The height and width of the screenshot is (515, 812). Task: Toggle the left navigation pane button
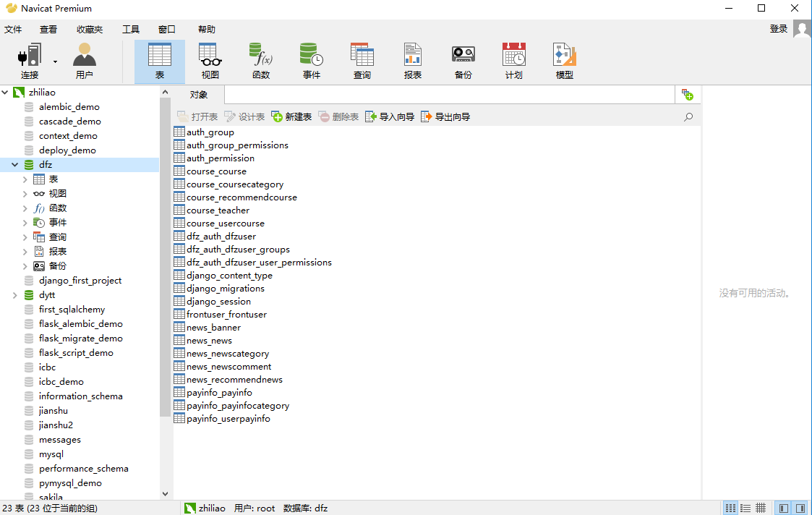[783, 508]
